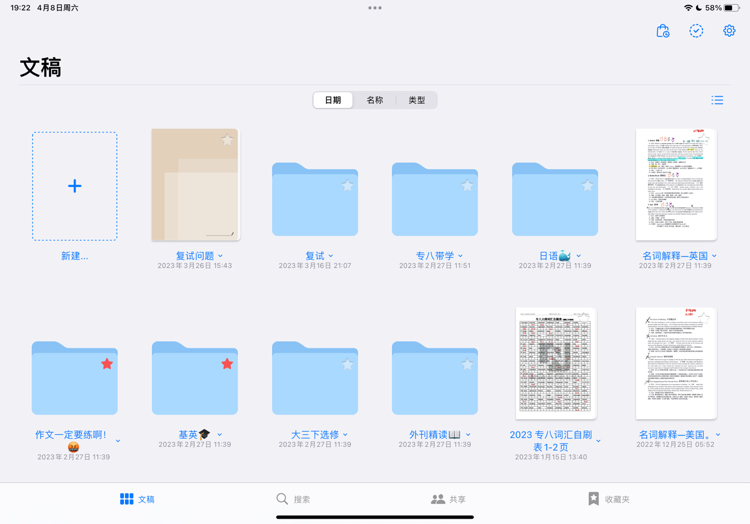Open 2023 专八词汇自刷表 thumbnail

tap(555, 363)
